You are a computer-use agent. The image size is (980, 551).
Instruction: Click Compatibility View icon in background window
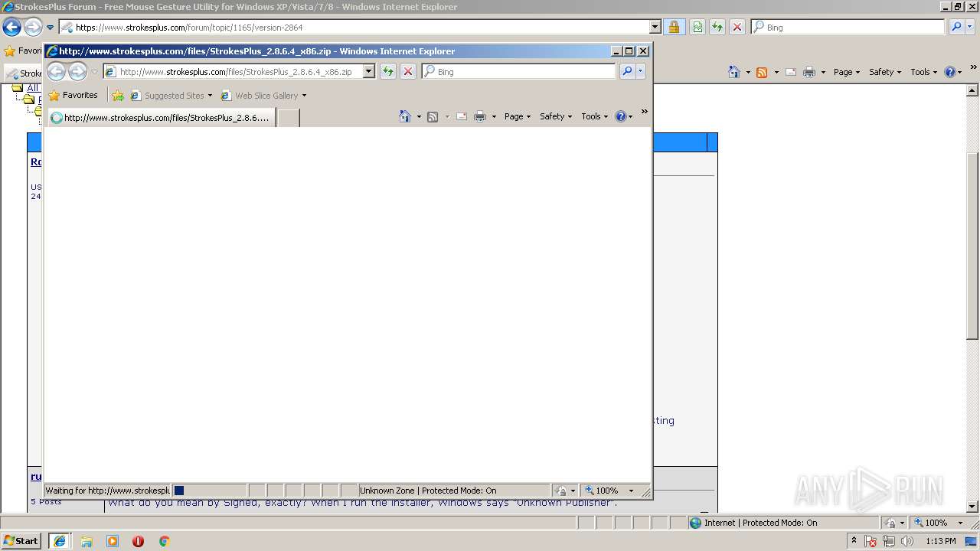pyautogui.click(x=697, y=28)
